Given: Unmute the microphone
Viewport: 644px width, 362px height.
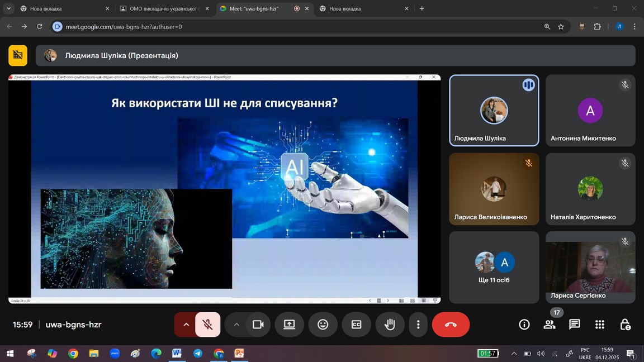Looking at the screenshot, I should click(x=207, y=325).
